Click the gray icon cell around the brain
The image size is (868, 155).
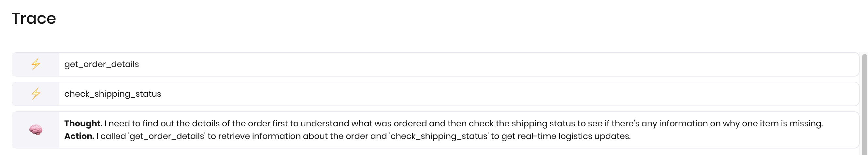(36, 130)
